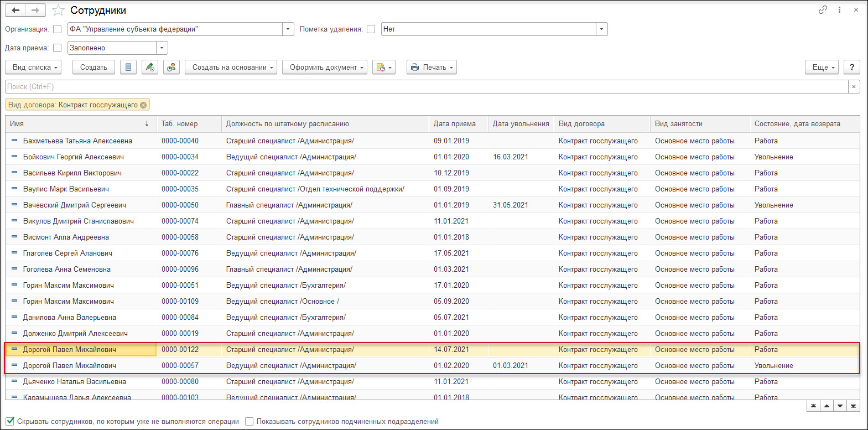
Task: Enable the Организация filter checkbox
Action: coord(57,29)
